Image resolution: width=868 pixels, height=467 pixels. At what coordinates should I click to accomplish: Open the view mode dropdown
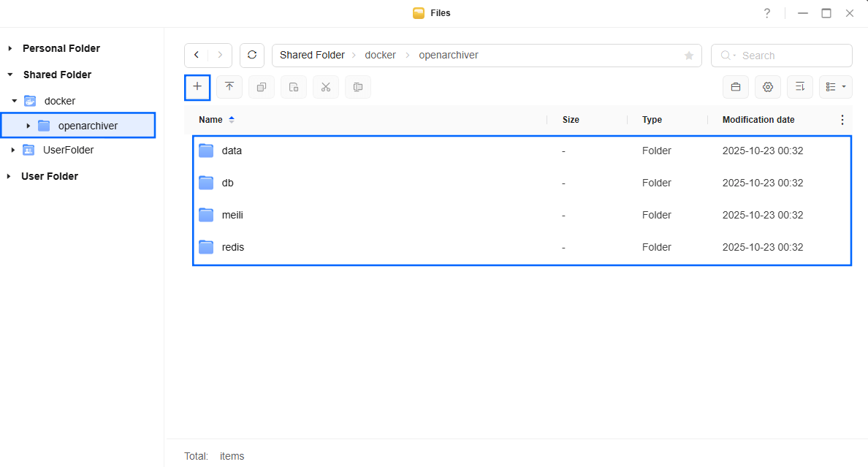coord(835,87)
